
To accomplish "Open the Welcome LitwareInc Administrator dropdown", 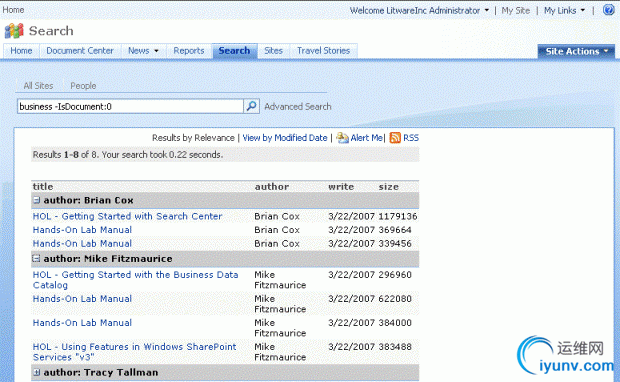I will pyautogui.click(x=419, y=10).
